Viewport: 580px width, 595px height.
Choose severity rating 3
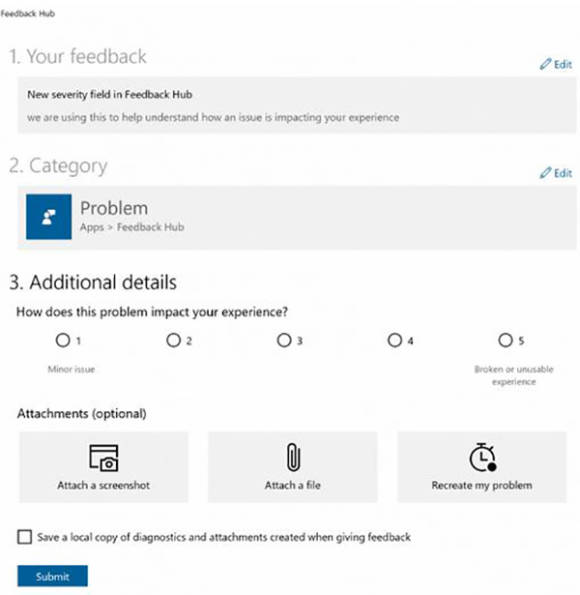click(284, 340)
